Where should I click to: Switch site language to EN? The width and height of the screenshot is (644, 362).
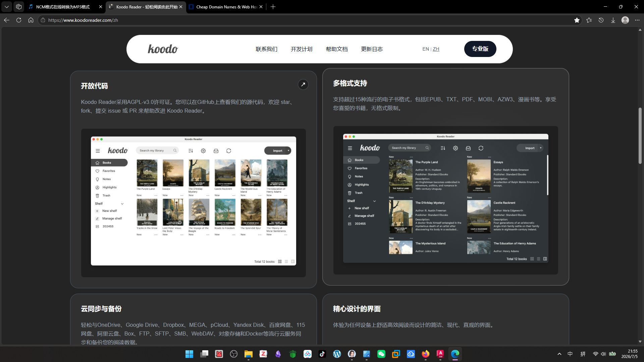[x=426, y=49]
